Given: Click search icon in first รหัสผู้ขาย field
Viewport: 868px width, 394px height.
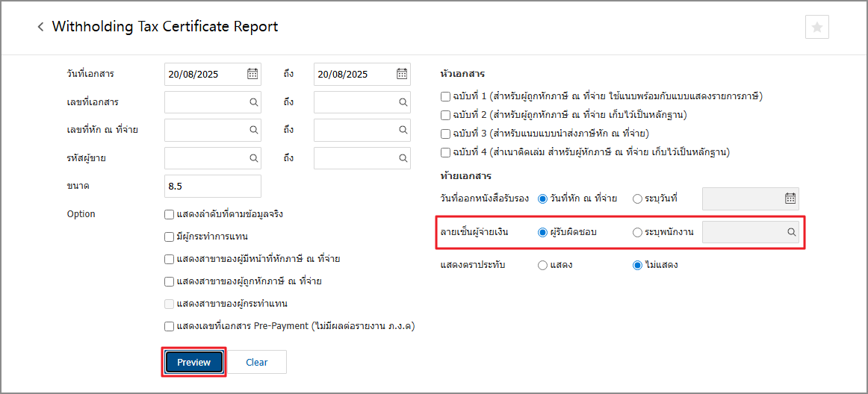Looking at the screenshot, I should (x=253, y=158).
